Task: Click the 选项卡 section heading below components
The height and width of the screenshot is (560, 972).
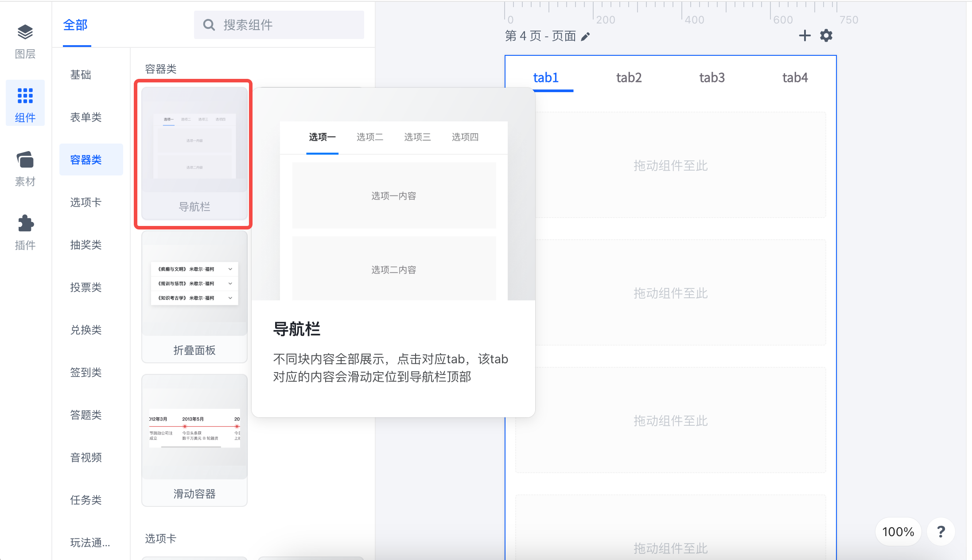Action: 160,538
